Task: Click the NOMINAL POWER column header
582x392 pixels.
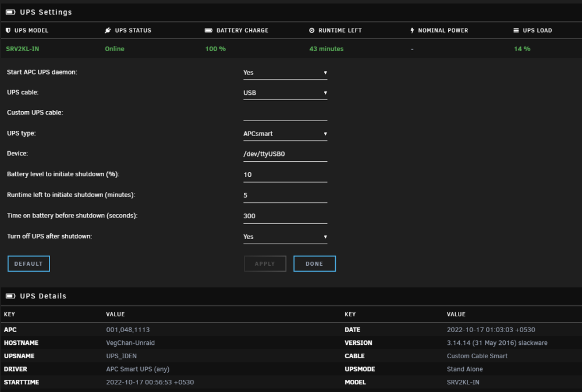Action: (443, 30)
